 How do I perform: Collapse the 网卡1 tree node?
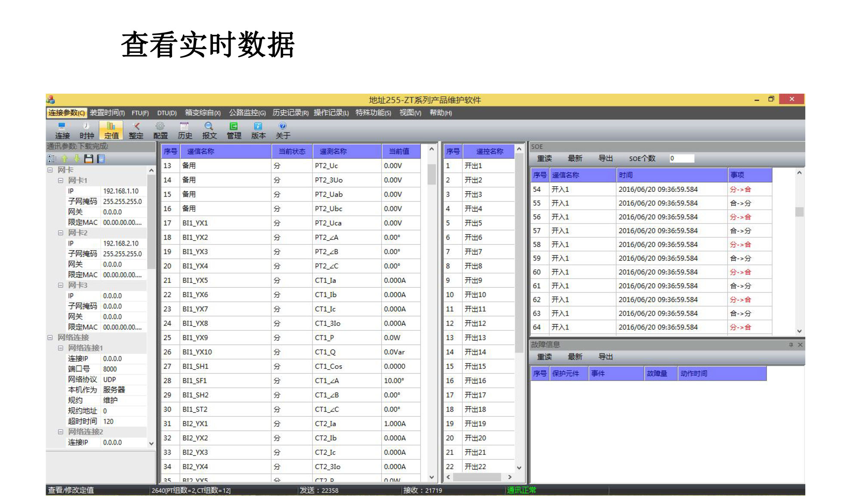pyautogui.click(x=61, y=181)
